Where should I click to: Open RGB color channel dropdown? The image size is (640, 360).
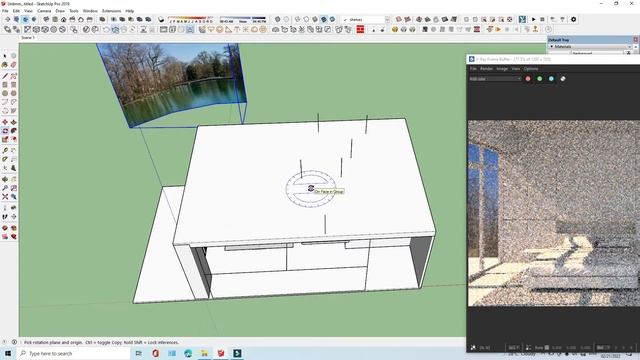[x=495, y=79]
